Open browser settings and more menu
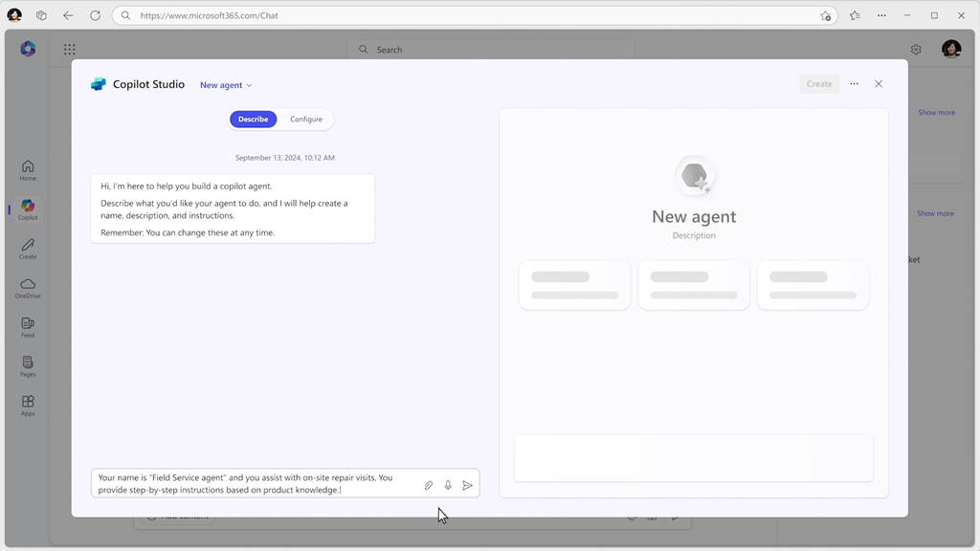 point(881,15)
